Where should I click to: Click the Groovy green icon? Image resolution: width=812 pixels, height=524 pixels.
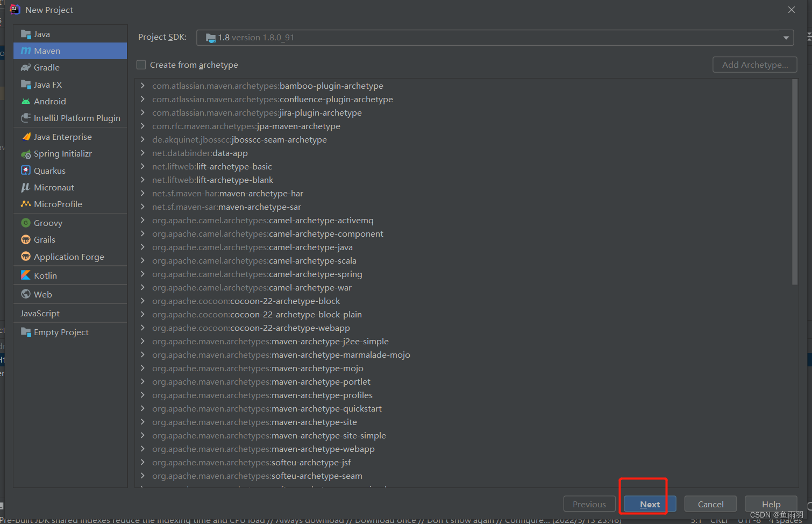(x=26, y=223)
